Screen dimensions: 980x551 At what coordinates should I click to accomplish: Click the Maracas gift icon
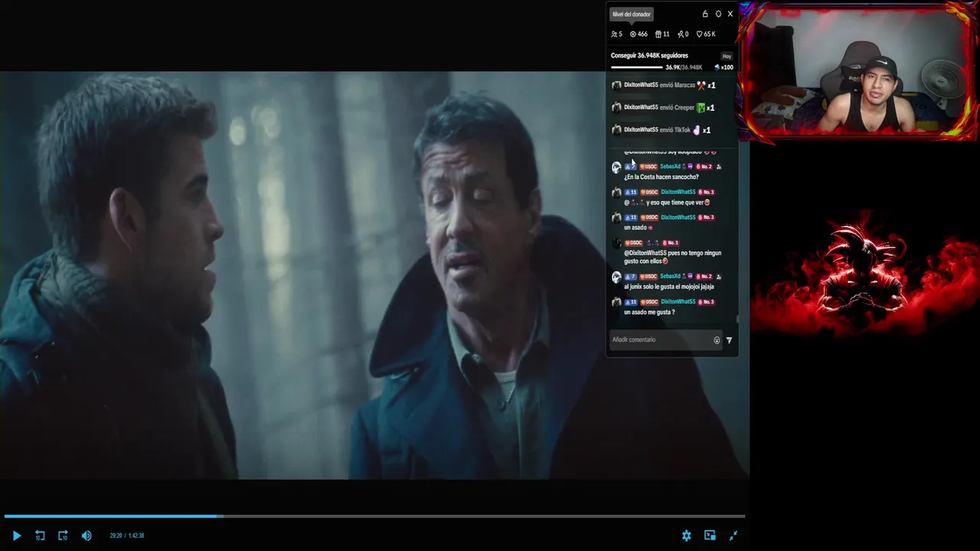click(x=701, y=85)
